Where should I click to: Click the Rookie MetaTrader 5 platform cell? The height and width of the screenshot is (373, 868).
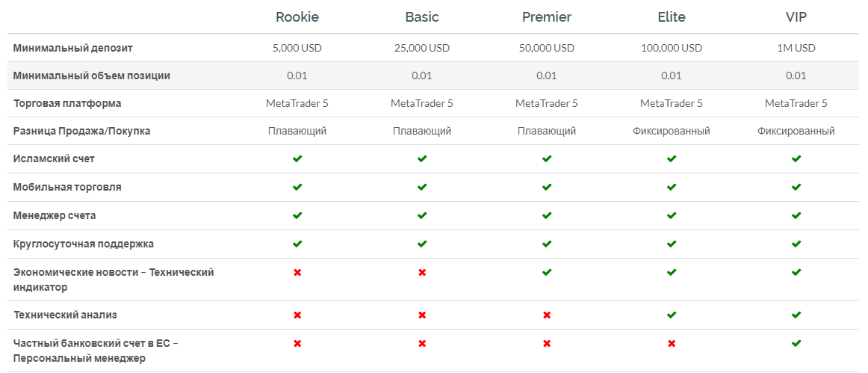click(297, 103)
